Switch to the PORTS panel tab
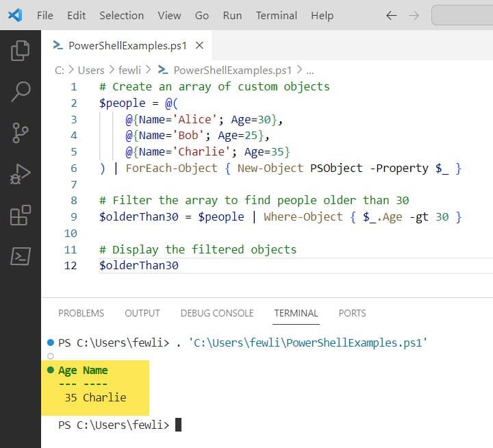Viewport: 493px width, 448px height. pos(352,313)
